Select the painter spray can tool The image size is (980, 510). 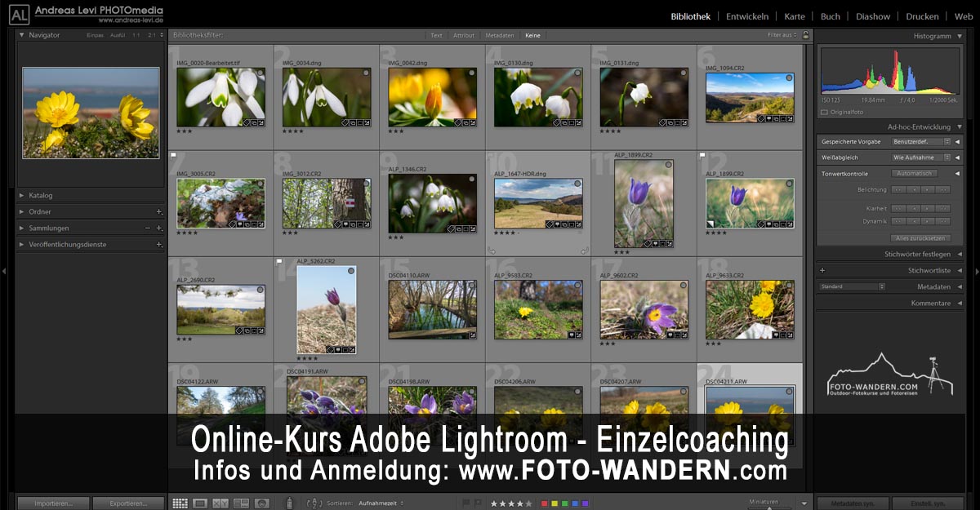point(288,503)
